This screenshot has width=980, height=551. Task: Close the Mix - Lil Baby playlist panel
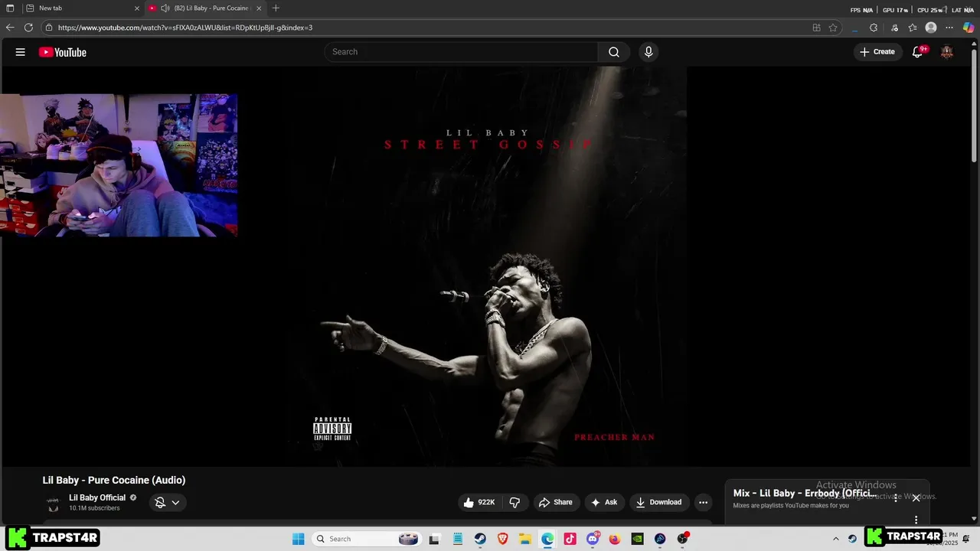point(916,498)
